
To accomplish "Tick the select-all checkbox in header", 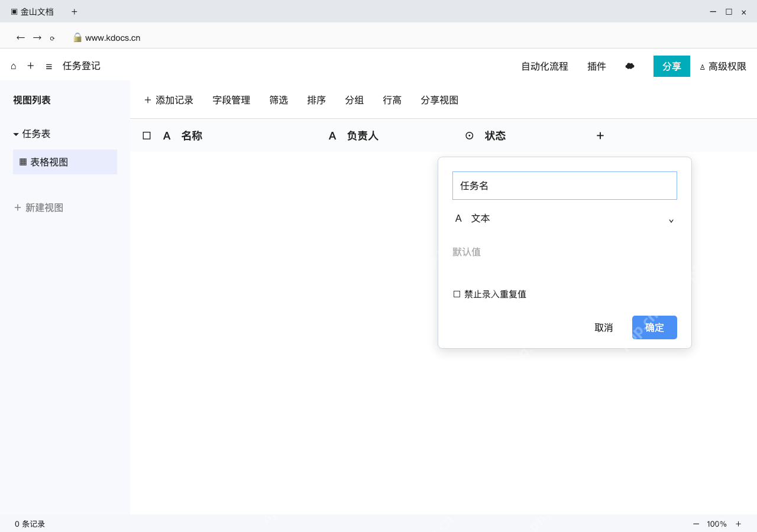I will (x=147, y=136).
